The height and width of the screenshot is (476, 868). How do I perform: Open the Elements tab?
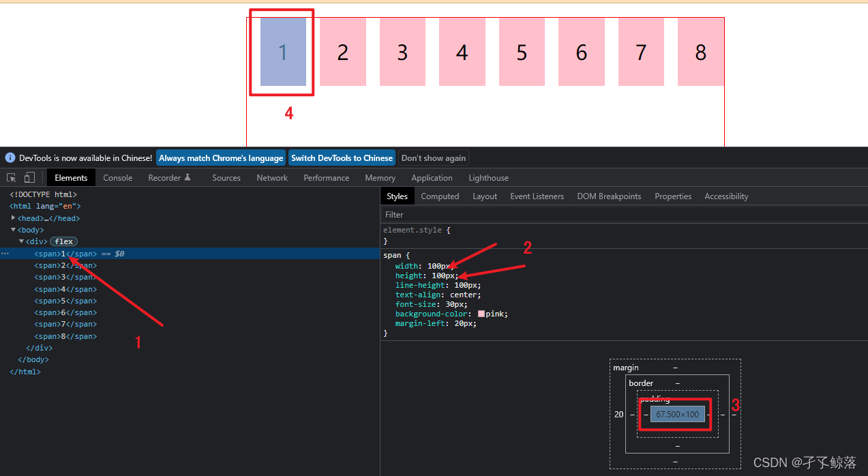tap(71, 177)
